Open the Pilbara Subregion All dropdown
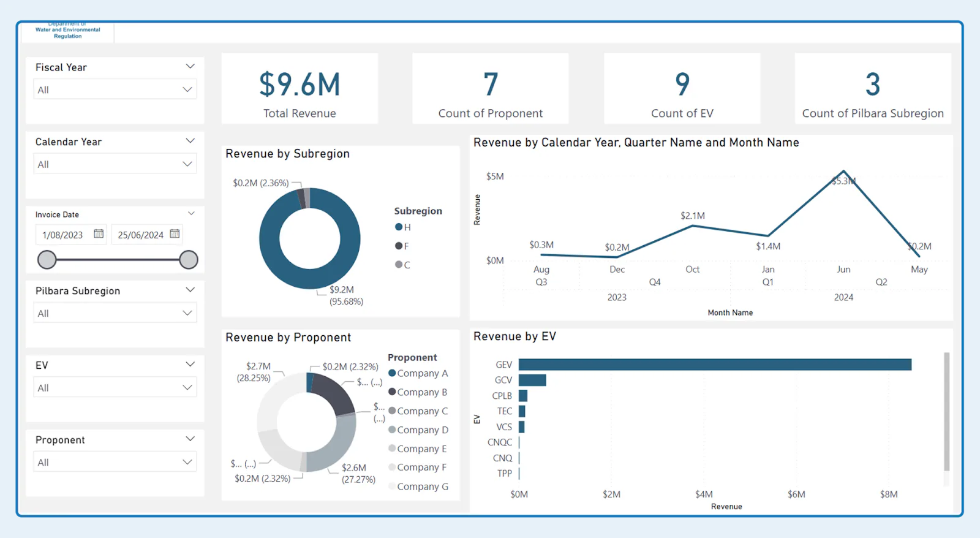980x538 pixels. (115, 313)
